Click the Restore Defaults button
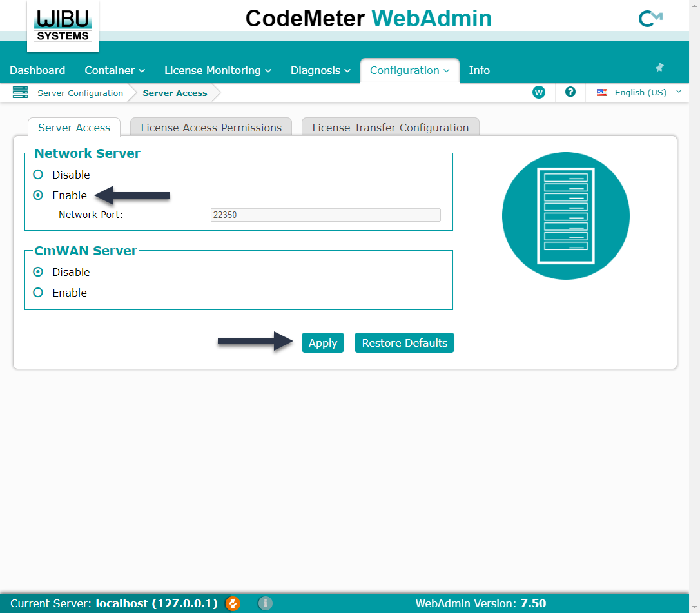This screenshot has width=700, height=613. (x=404, y=343)
